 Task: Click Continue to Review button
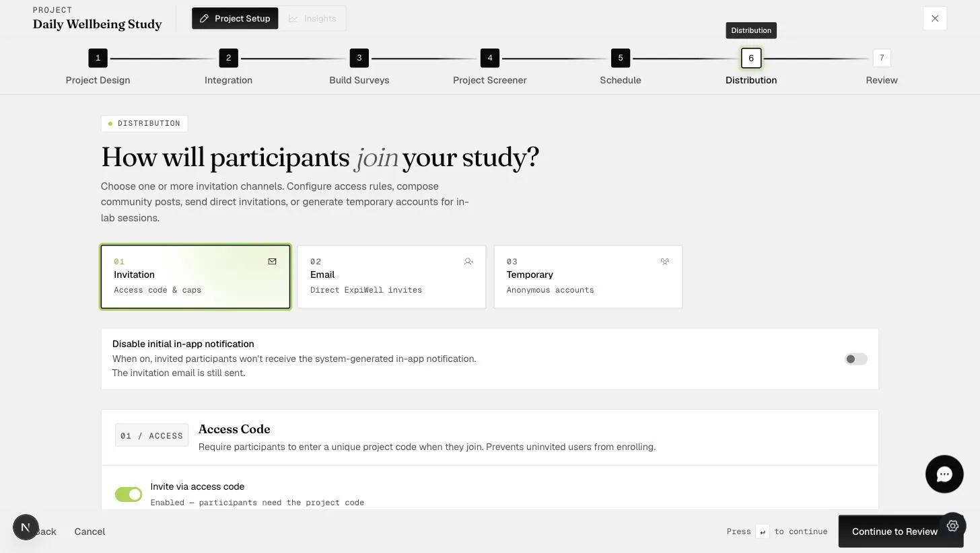(x=895, y=531)
